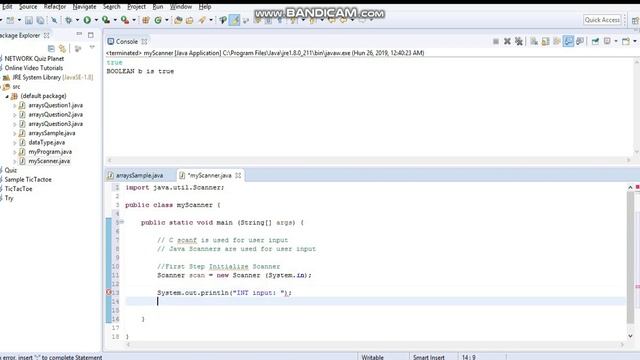
Task: Click the error marker on line 13
Action: (109, 292)
